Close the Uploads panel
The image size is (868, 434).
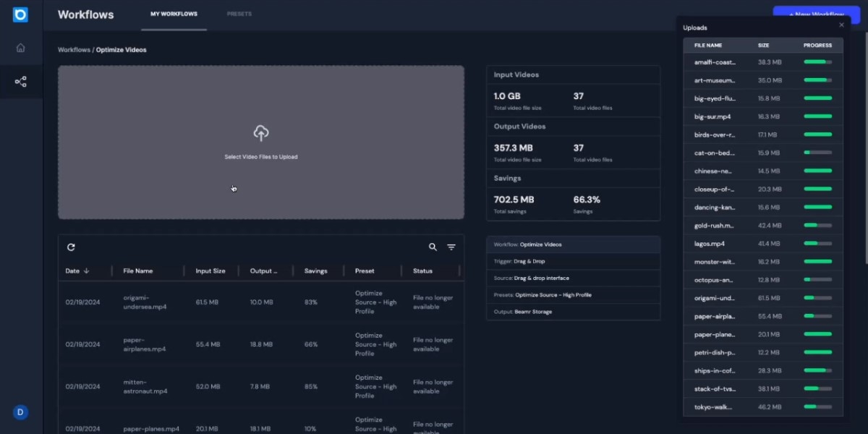pos(841,24)
